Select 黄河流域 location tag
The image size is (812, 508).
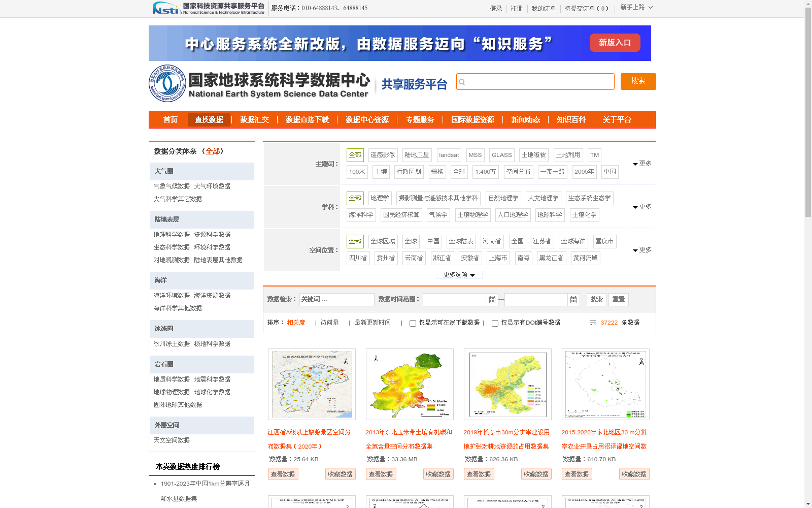tap(585, 258)
